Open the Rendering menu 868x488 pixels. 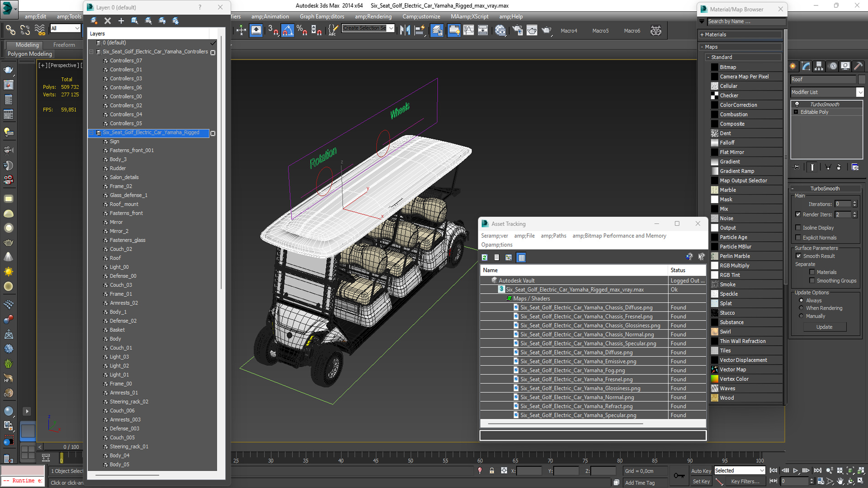373,17
